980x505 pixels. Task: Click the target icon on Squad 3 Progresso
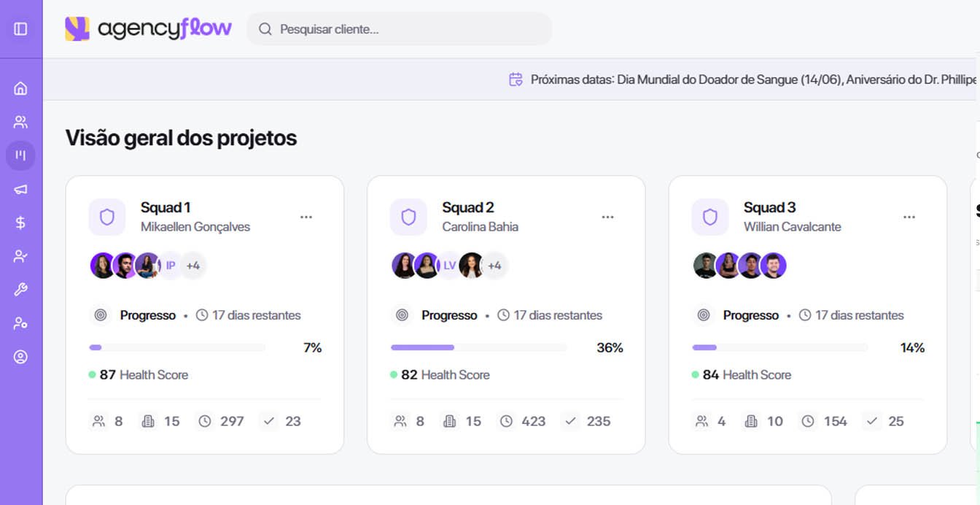(704, 315)
